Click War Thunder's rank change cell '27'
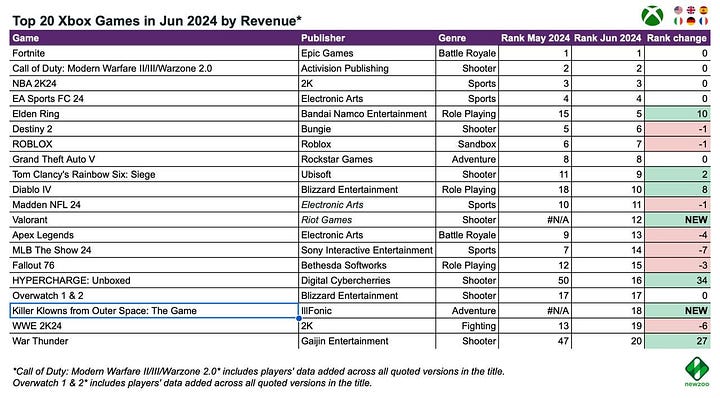The height and width of the screenshot is (398, 720). 677,341
